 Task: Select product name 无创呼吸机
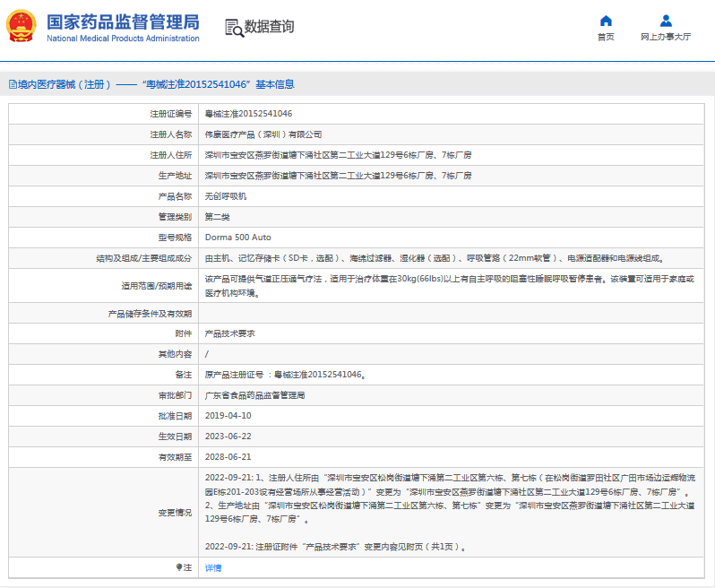[225, 196]
